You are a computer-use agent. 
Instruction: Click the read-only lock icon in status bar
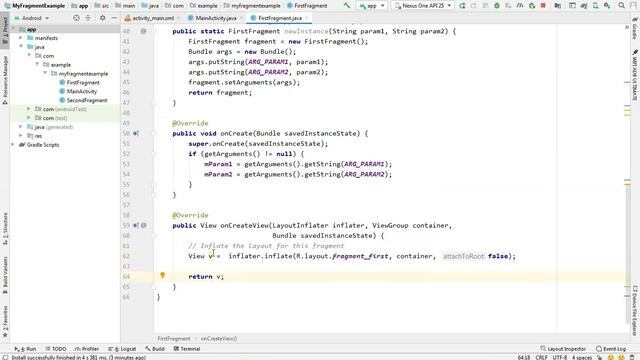point(600,357)
